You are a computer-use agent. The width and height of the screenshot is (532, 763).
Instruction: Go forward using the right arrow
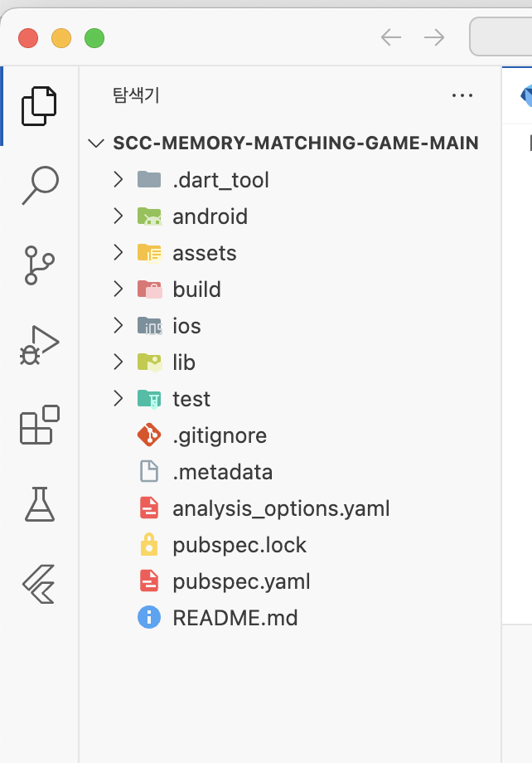tap(433, 37)
